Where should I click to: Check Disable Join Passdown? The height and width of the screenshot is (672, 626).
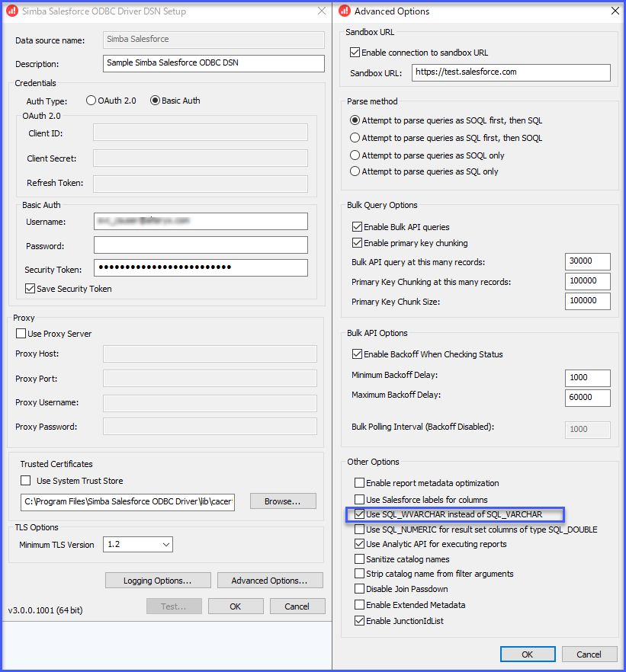359,589
